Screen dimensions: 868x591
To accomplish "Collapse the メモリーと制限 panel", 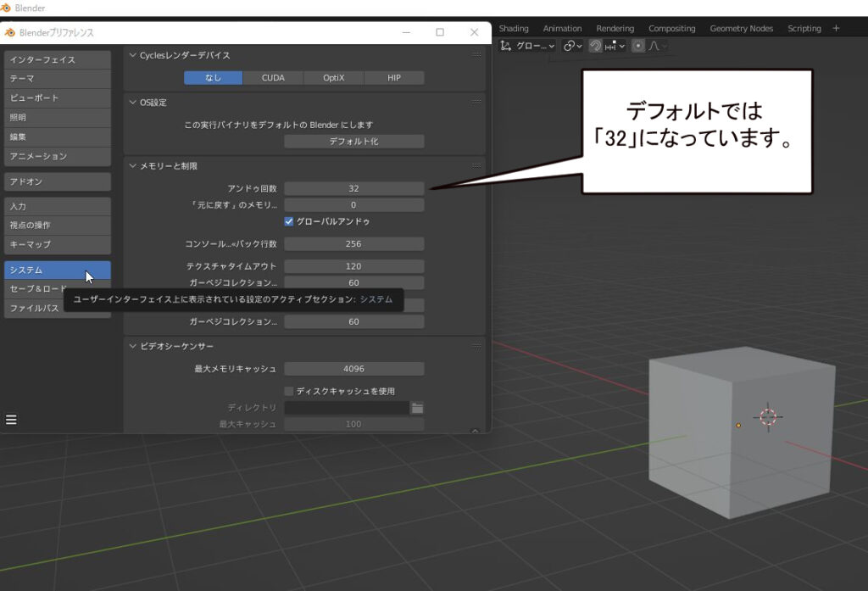I will pyautogui.click(x=133, y=165).
